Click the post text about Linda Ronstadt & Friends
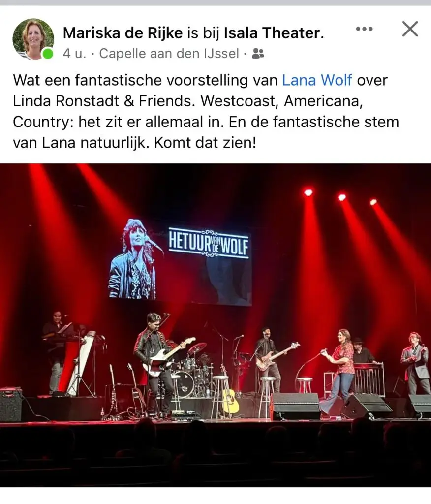 tap(206, 112)
